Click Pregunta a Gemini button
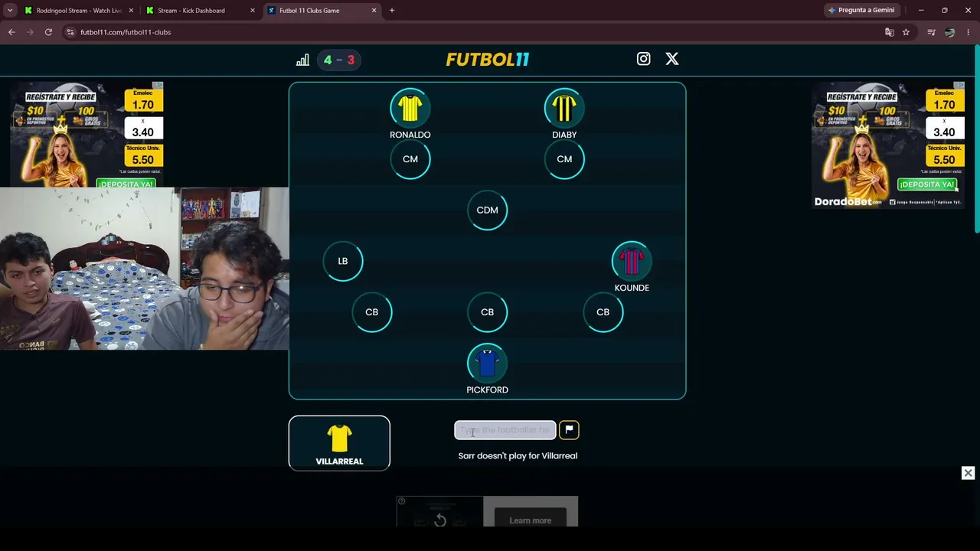 [861, 11]
